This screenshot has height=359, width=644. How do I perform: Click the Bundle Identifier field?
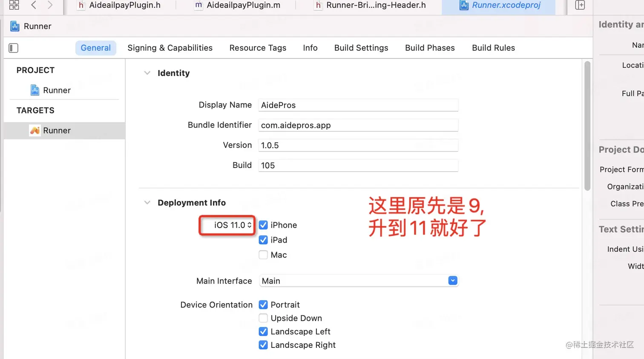pos(358,125)
